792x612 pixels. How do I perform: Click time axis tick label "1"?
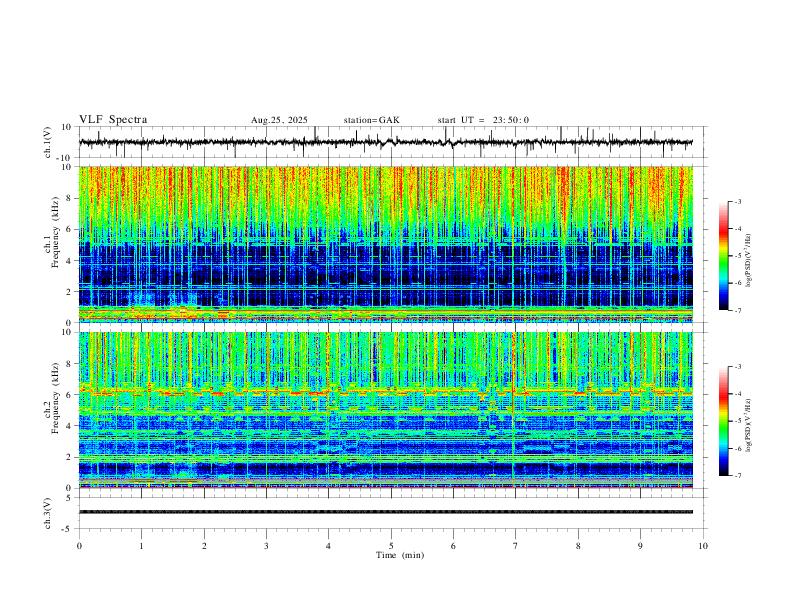(x=142, y=546)
